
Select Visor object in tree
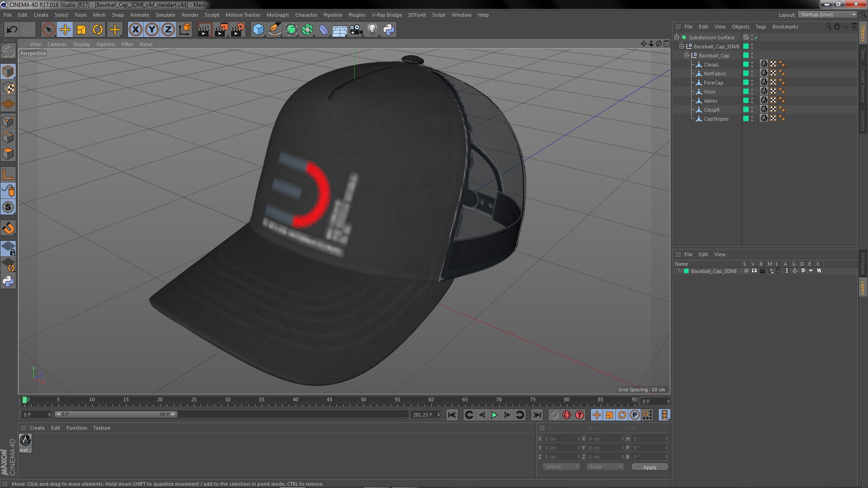709,92
